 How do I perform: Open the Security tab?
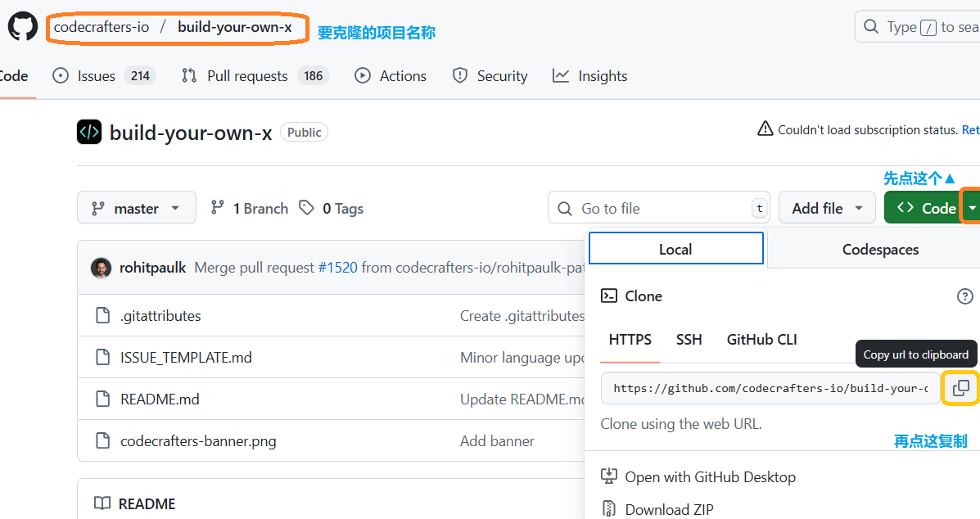click(490, 76)
